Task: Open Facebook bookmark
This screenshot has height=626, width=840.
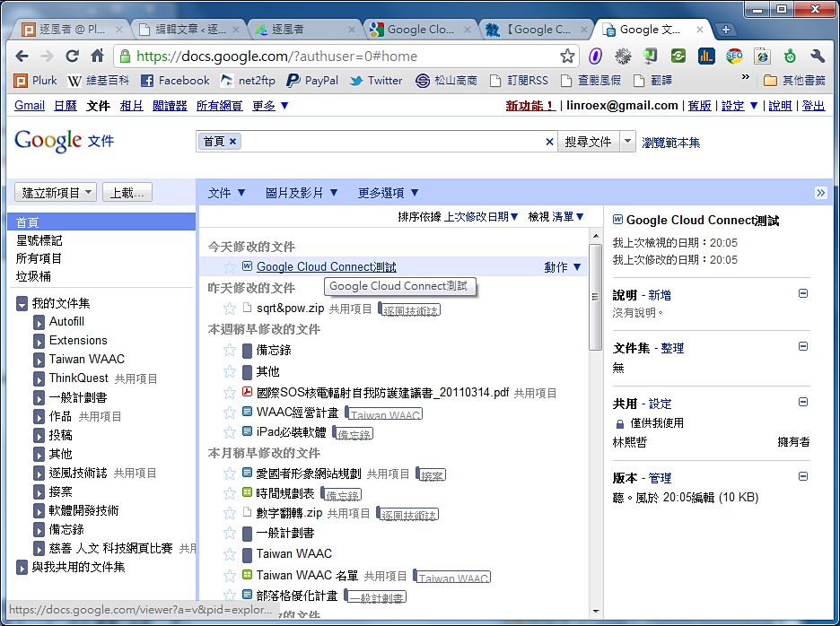Action: click(175, 81)
